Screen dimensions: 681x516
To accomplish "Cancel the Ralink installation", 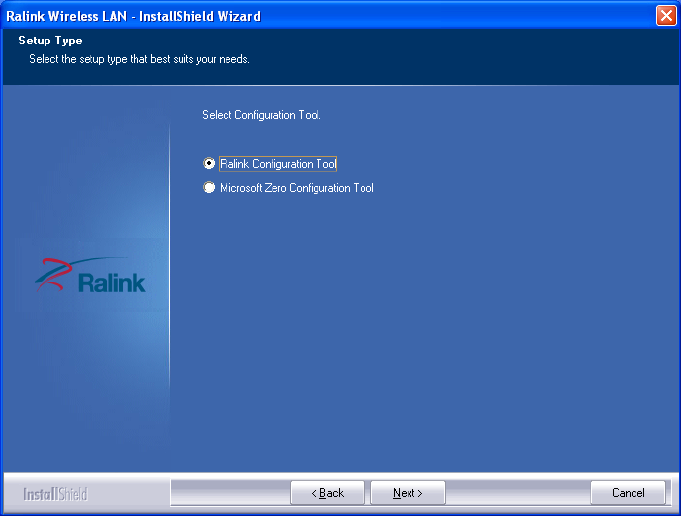I will point(628,493).
